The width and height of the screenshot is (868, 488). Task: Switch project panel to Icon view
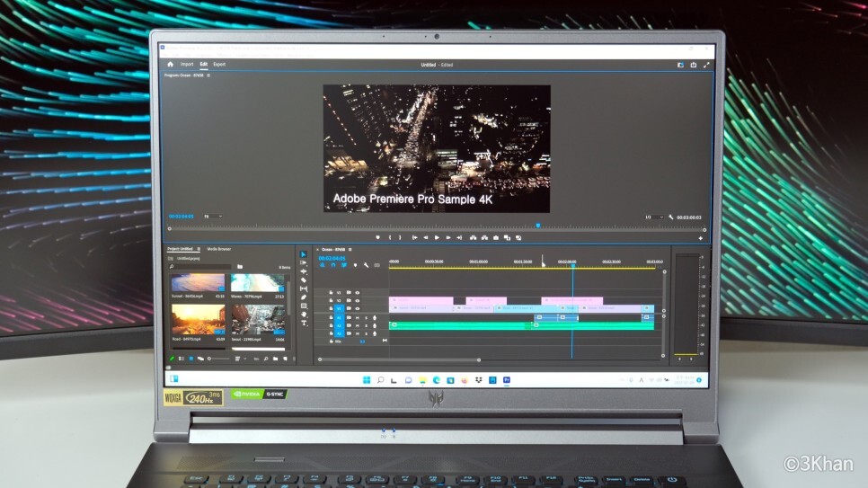(191, 359)
